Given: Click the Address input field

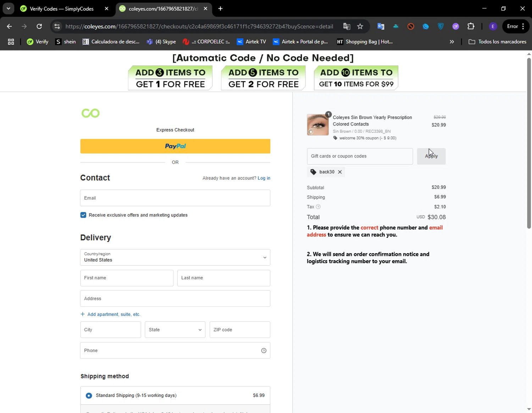Looking at the screenshot, I should (175, 298).
